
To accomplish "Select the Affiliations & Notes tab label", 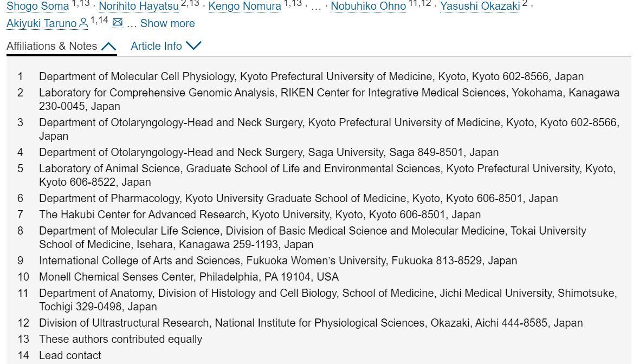I will coord(51,46).
